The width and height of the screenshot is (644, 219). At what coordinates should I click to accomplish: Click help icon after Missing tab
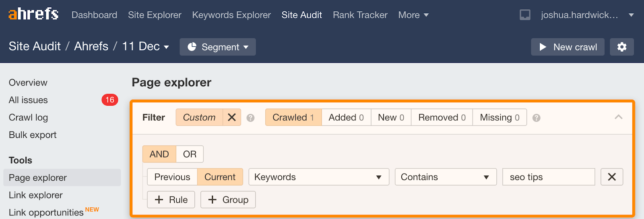536,118
